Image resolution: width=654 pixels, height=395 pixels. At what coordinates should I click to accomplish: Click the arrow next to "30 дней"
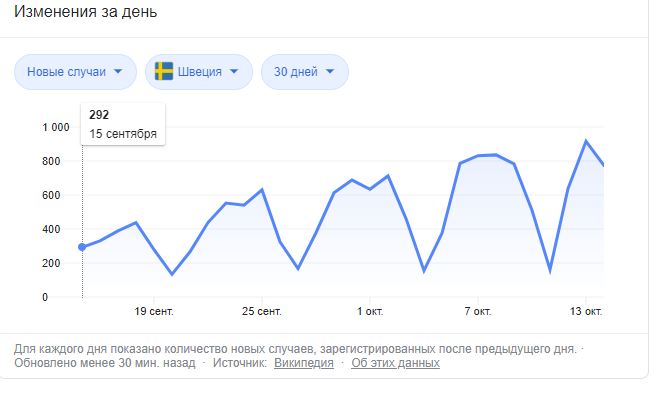[x=330, y=71]
